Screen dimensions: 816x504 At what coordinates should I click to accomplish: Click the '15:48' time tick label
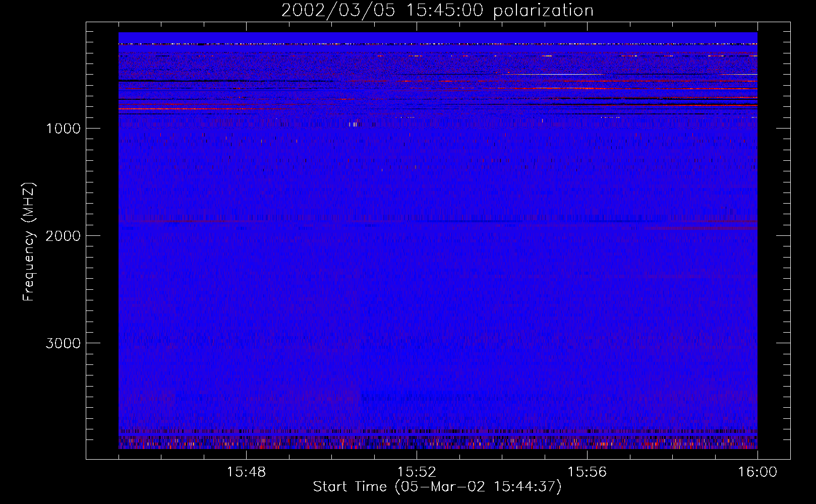pyautogui.click(x=246, y=472)
